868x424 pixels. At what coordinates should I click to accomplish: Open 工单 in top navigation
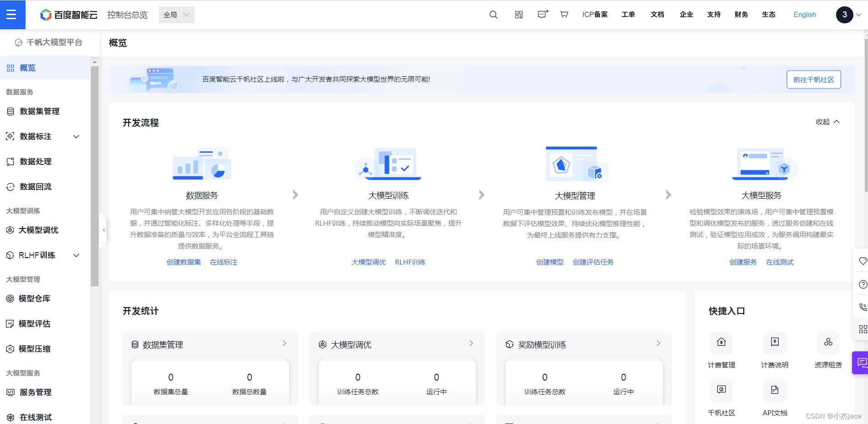pos(628,15)
